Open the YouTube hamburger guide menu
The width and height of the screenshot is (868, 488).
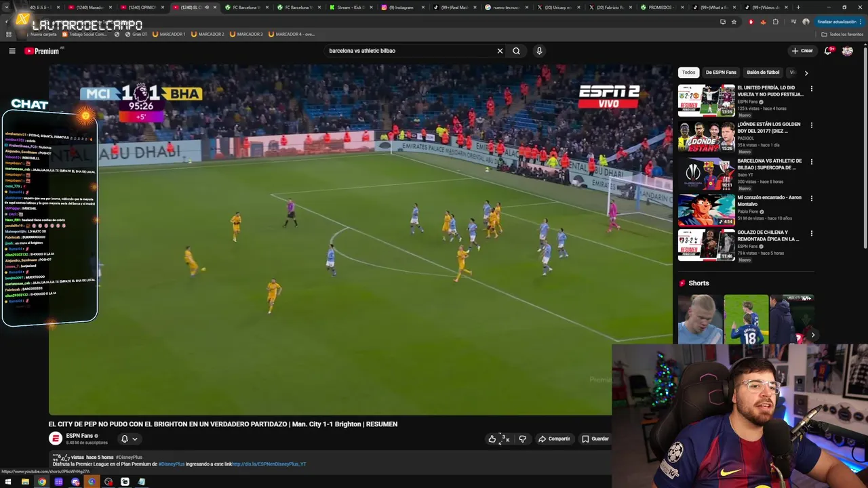(12, 51)
